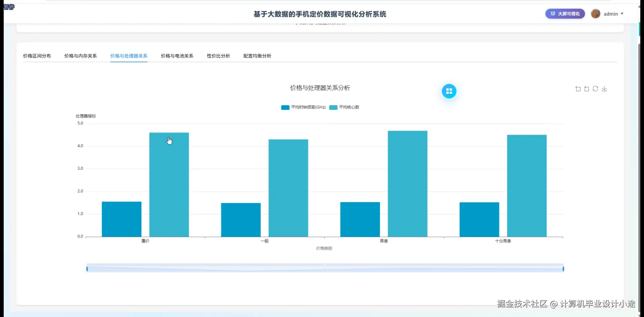Click the chart title 价格与处理器关系分析

coord(320,88)
